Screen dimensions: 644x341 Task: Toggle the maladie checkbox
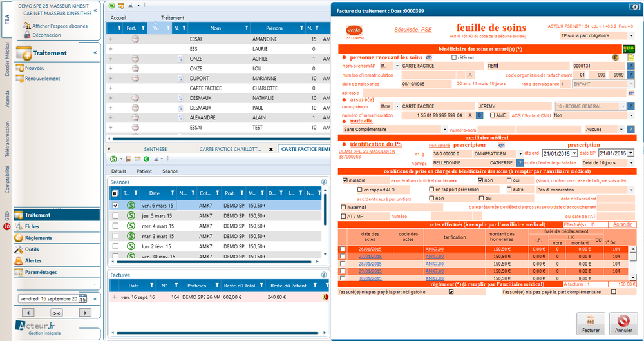tap(345, 180)
